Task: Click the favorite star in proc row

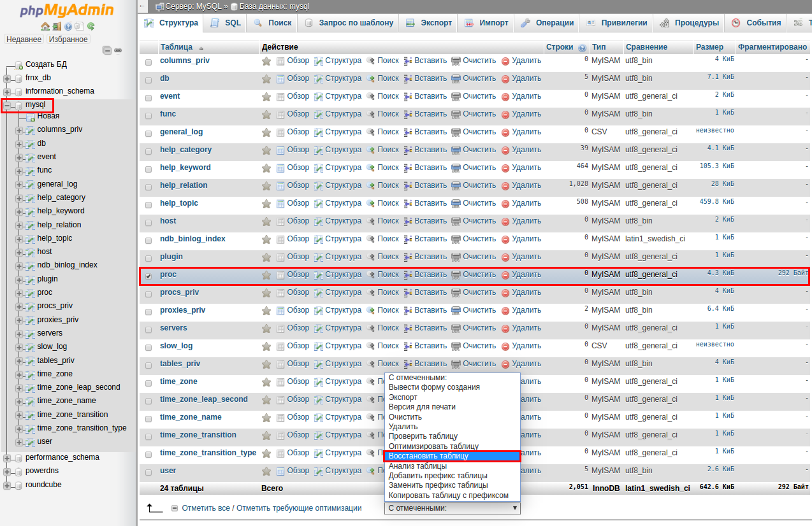Action: (266, 274)
